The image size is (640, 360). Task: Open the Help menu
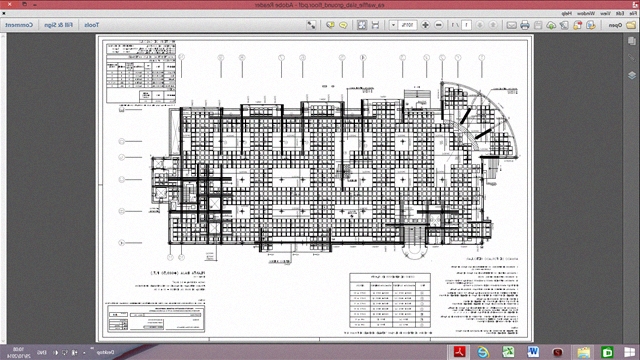click(x=566, y=13)
